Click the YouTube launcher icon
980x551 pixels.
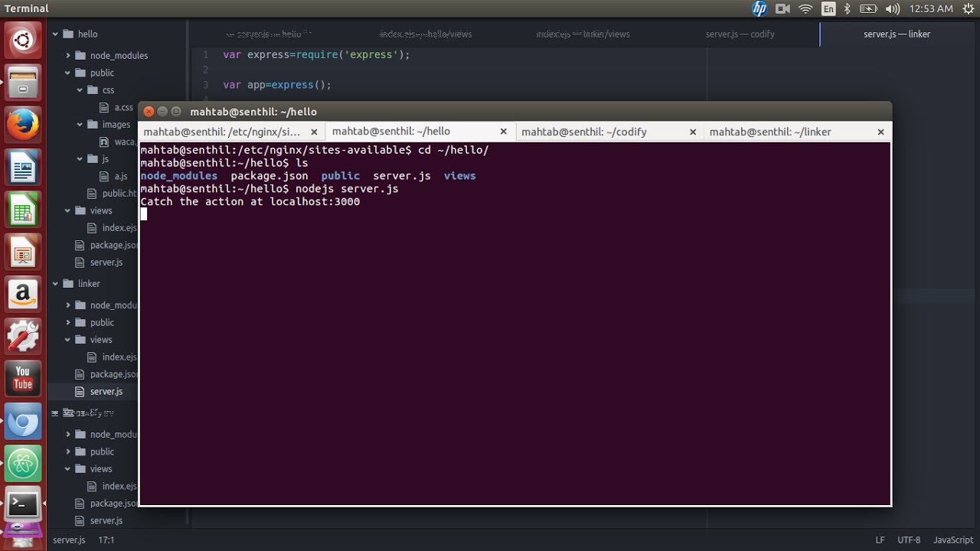pyautogui.click(x=23, y=379)
